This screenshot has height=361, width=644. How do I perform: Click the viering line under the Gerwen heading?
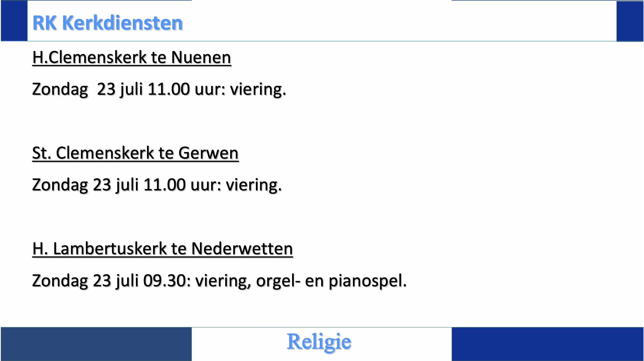[x=157, y=185]
